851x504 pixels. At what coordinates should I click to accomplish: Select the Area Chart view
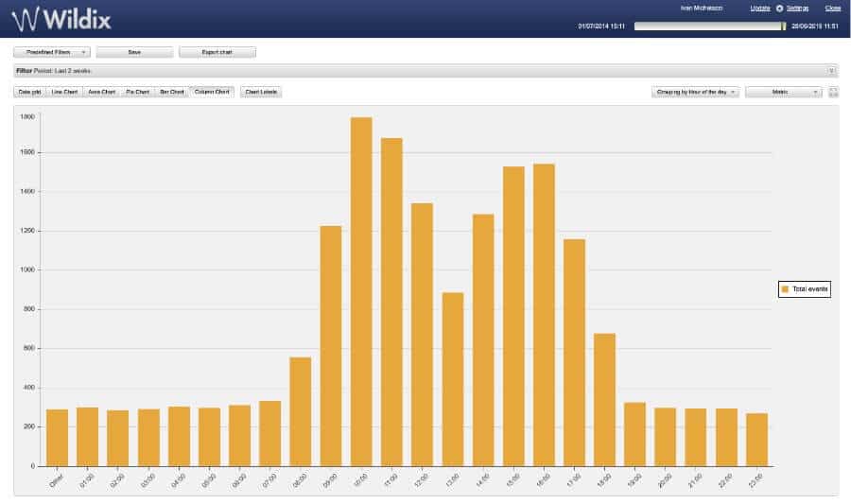tap(101, 92)
